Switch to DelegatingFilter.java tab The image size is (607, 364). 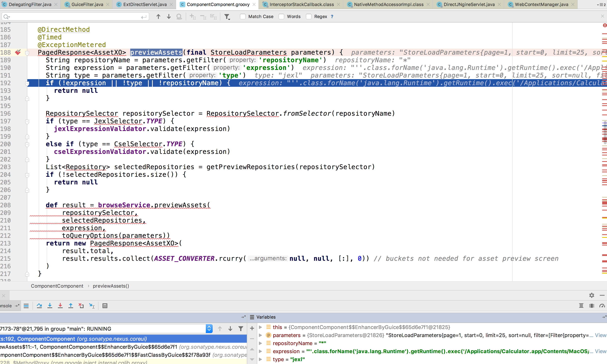tap(30, 4)
